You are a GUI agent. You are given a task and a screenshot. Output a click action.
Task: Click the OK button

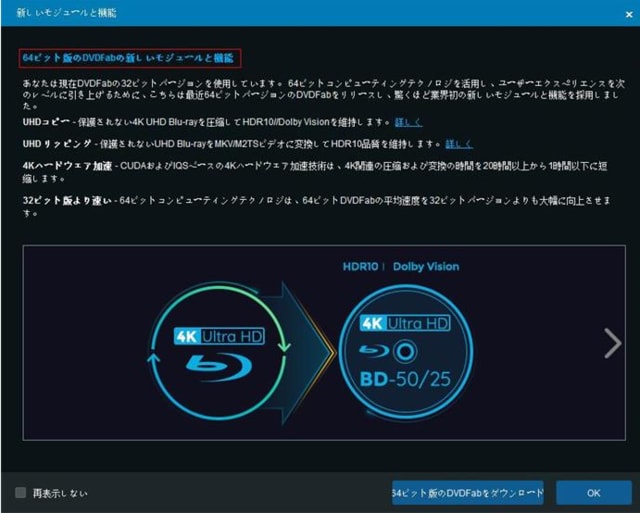click(593, 493)
